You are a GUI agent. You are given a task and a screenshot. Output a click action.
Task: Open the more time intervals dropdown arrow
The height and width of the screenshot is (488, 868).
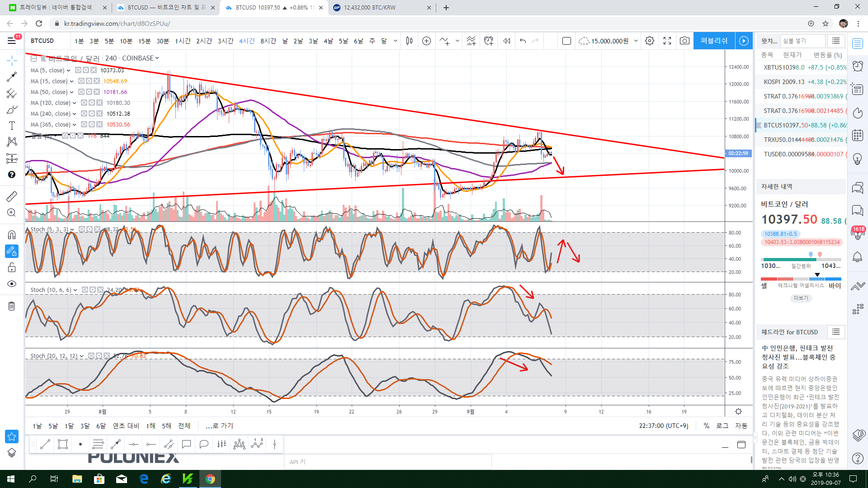pos(396,41)
